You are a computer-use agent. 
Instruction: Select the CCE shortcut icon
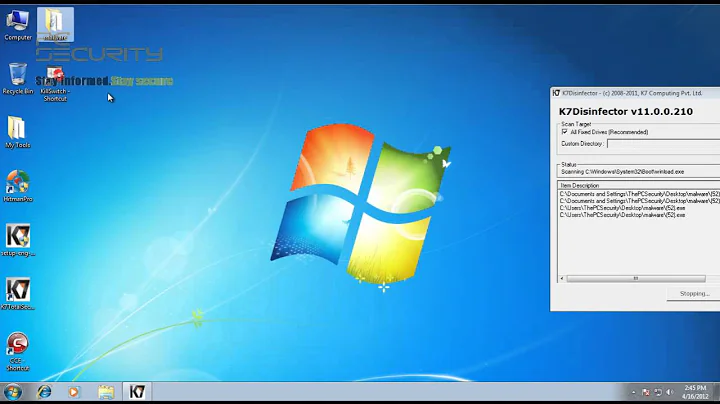coord(18,352)
